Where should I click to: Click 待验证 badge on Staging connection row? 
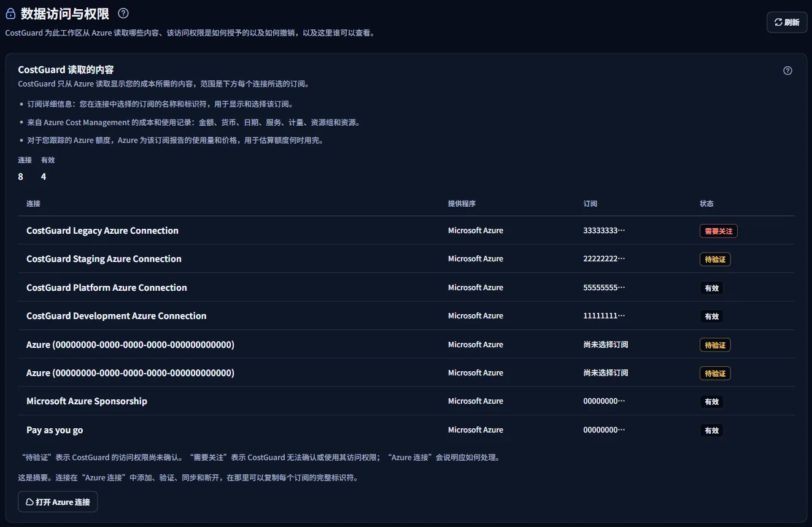pyautogui.click(x=715, y=260)
